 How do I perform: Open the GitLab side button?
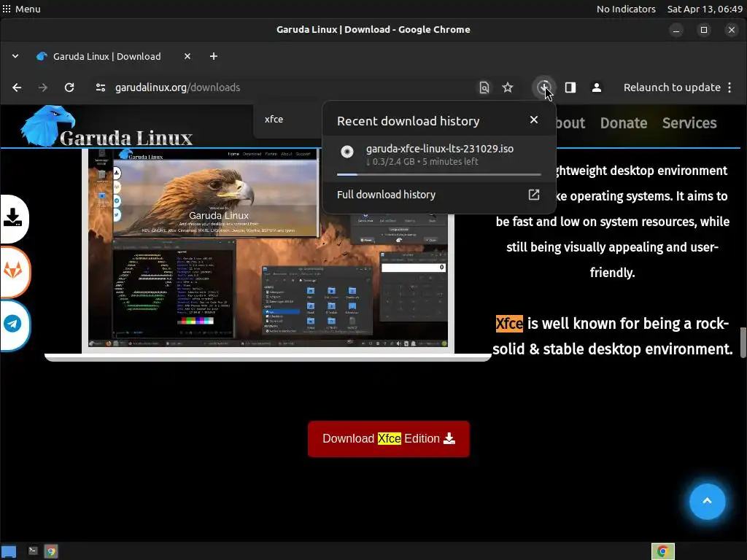pyautogui.click(x=13, y=271)
